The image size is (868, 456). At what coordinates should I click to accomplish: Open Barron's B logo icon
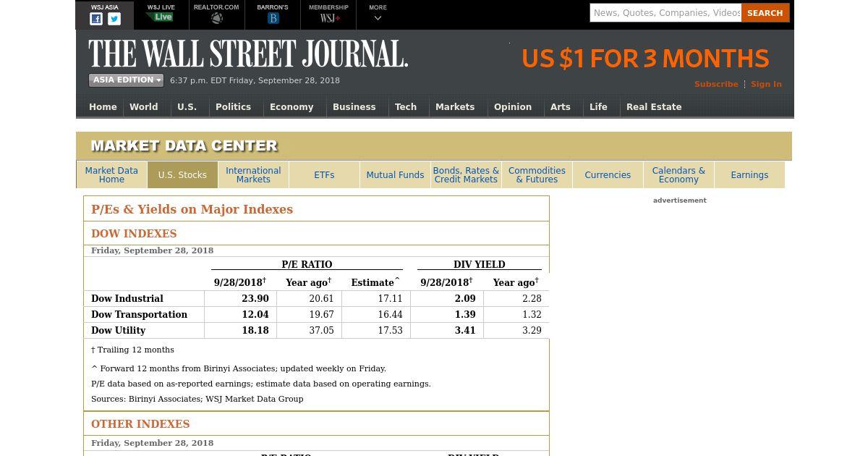(x=273, y=18)
